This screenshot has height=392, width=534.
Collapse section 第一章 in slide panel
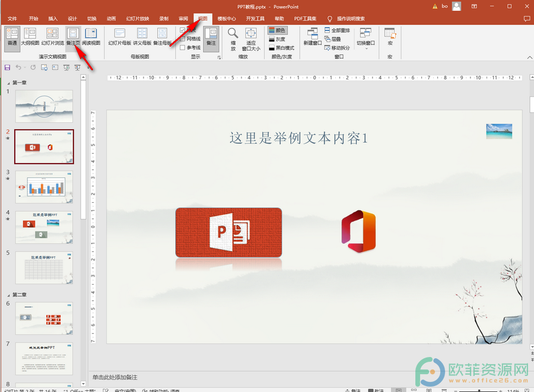8,83
